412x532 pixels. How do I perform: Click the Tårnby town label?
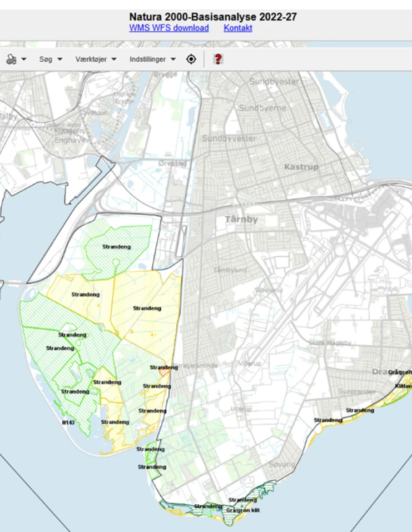click(241, 219)
